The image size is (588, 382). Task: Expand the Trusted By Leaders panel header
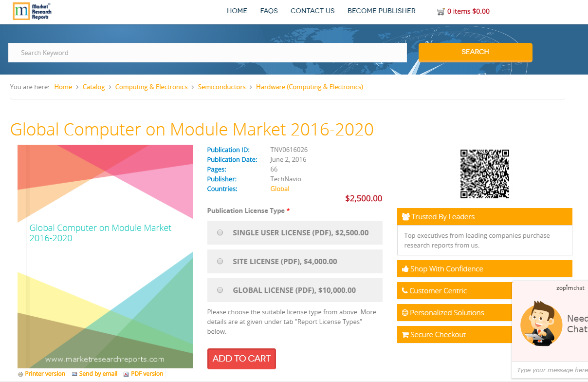485,217
